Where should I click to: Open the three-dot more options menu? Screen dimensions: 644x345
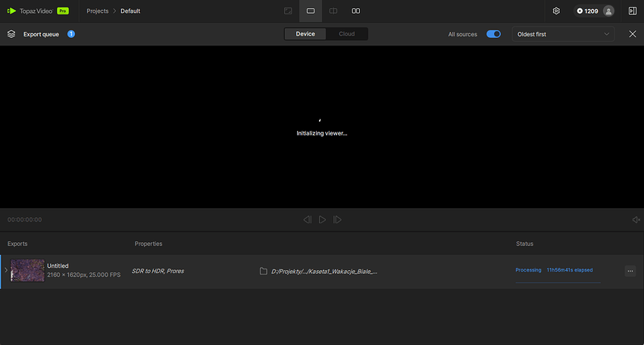click(630, 271)
